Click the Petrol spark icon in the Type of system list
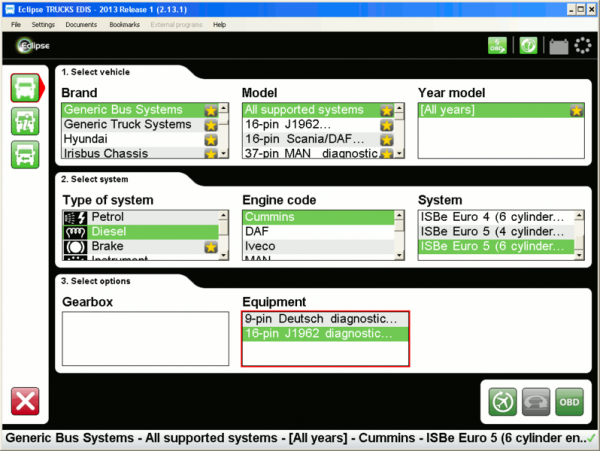 tap(75, 218)
